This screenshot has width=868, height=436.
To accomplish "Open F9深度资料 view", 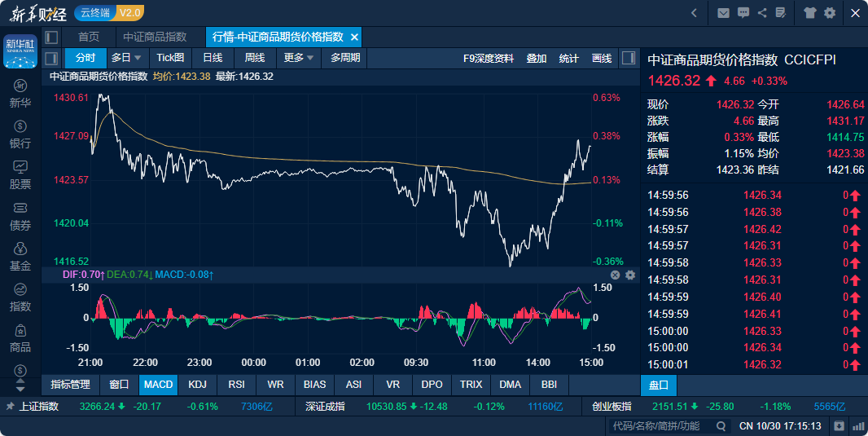I will [488, 59].
